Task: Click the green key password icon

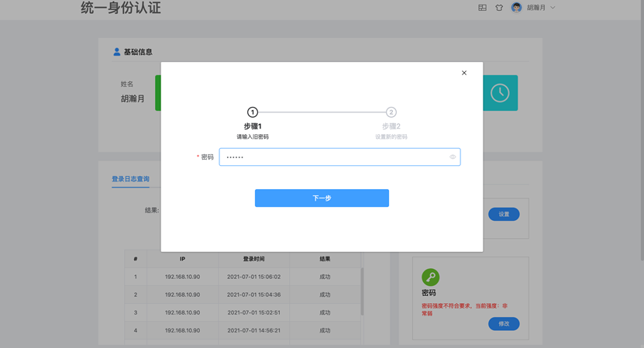Action: 430,277
